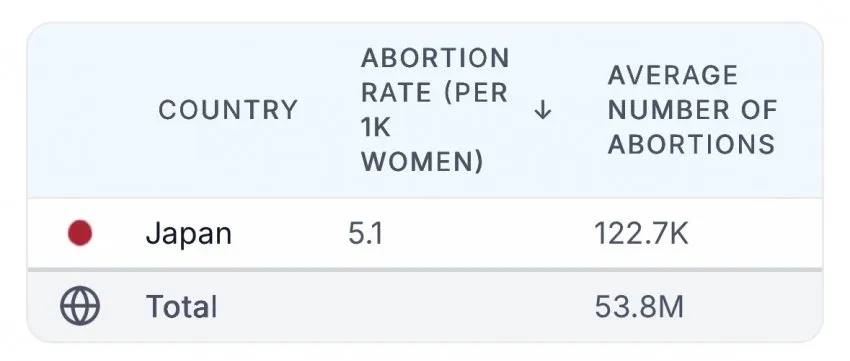Select the 53.8M total value
Viewport: 850px width, 361px height.
[639, 306]
